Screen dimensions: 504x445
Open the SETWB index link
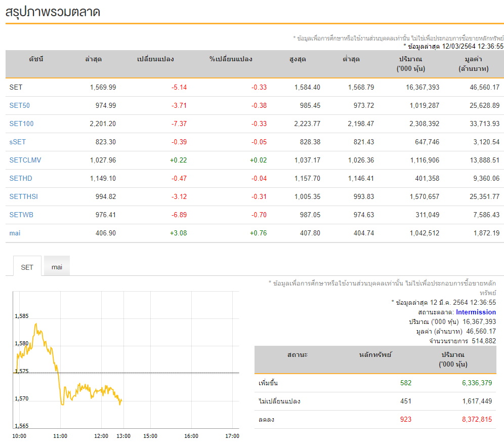pos(22,215)
